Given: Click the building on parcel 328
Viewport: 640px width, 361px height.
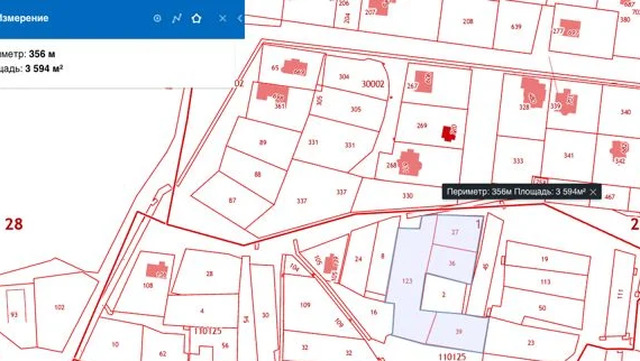Looking at the screenshot, I should pyautogui.click(x=533, y=93).
